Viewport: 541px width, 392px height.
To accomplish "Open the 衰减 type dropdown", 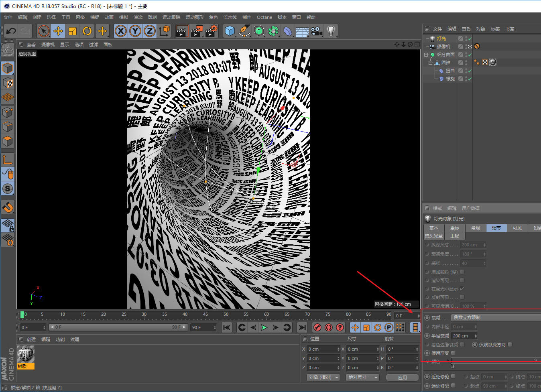I will [x=496, y=317].
